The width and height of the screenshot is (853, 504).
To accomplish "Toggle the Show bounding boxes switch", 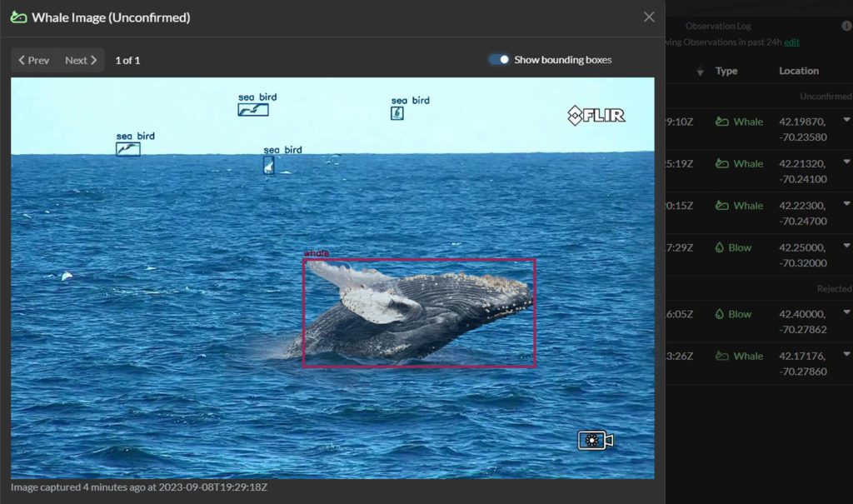I will coord(499,60).
